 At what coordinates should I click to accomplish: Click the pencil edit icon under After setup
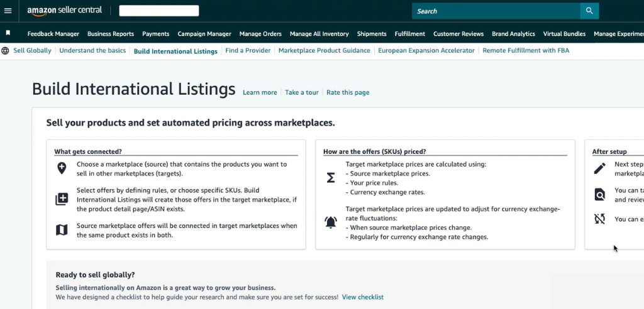tap(599, 168)
